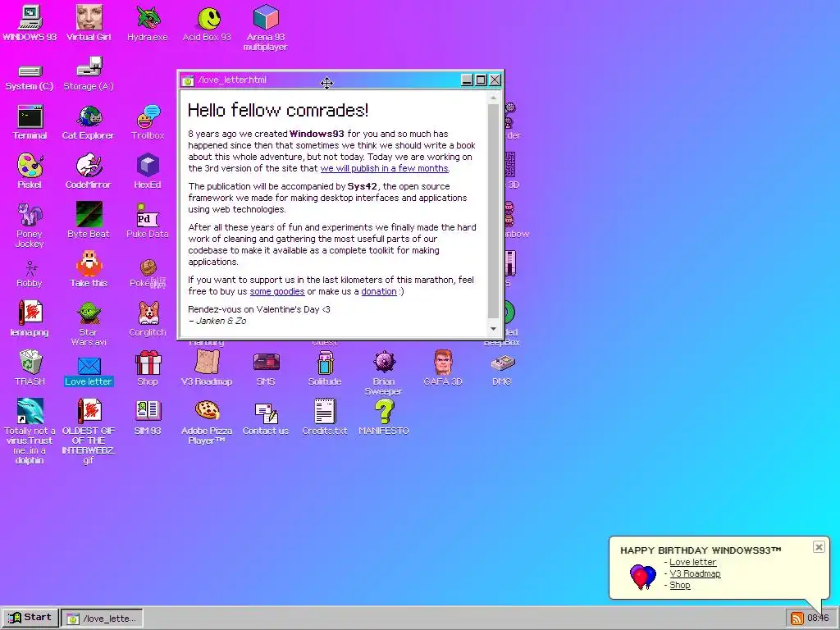
Task: Open GAFA 3D icon
Action: (x=442, y=368)
